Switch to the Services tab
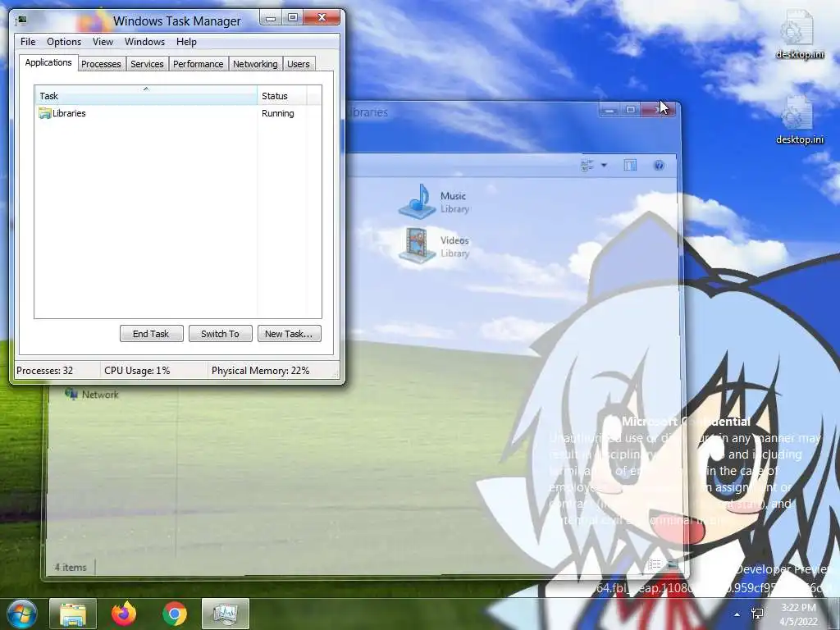 pos(148,64)
